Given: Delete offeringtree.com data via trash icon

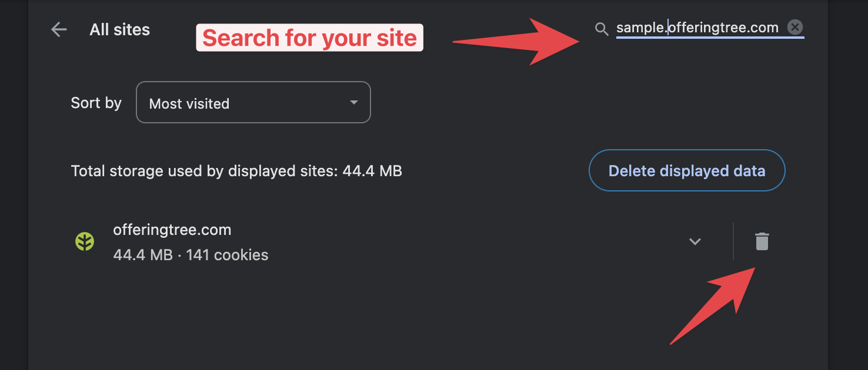Looking at the screenshot, I should click(762, 241).
